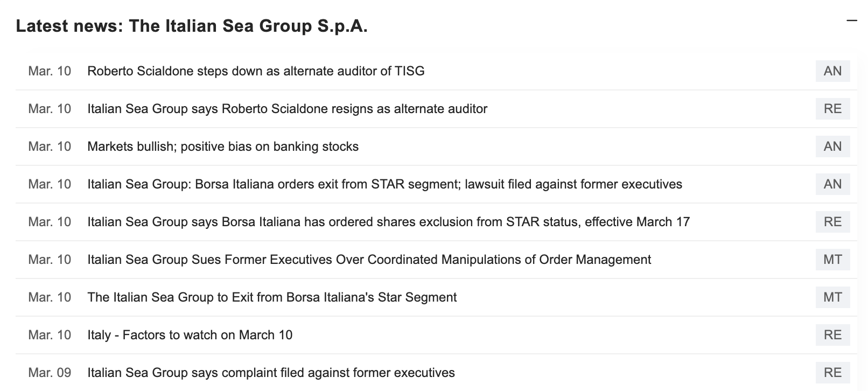Open Exit from Borsa Italiana's Star Segment
The image size is (868, 391).
[272, 297]
